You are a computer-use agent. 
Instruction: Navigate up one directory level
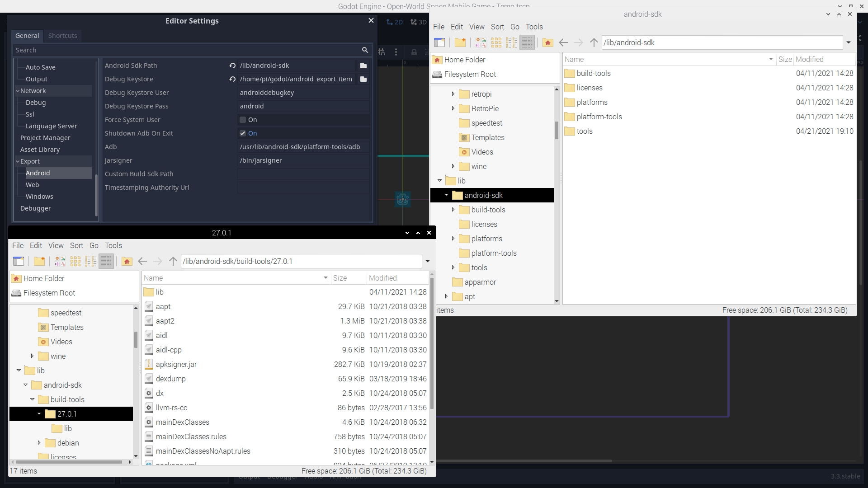point(593,42)
